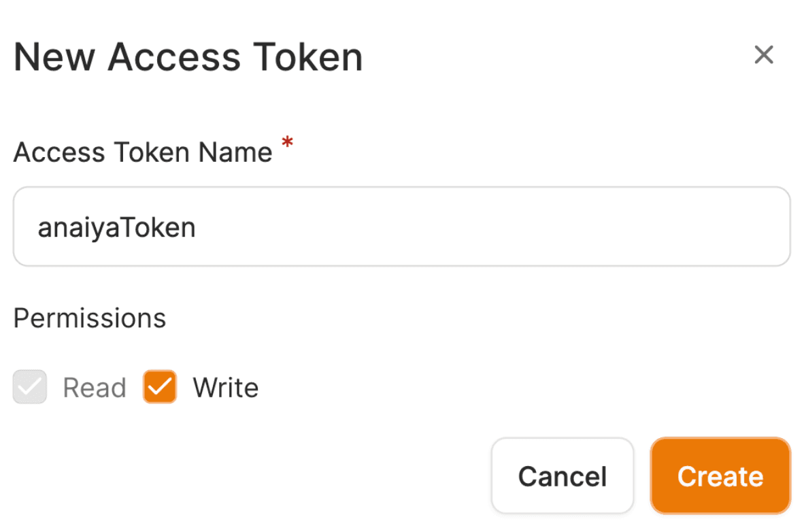Viewport: 804px width, 532px height.
Task: Click the X icon at dialog corner
Action: pyautogui.click(x=764, y=55)
